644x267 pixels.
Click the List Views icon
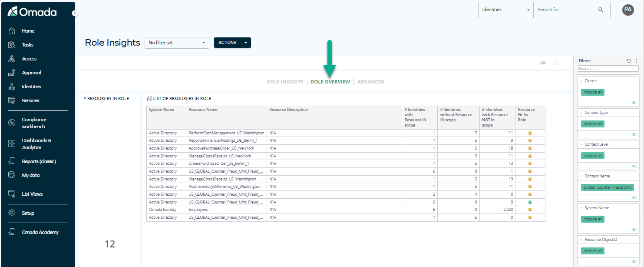pos(12,194)
